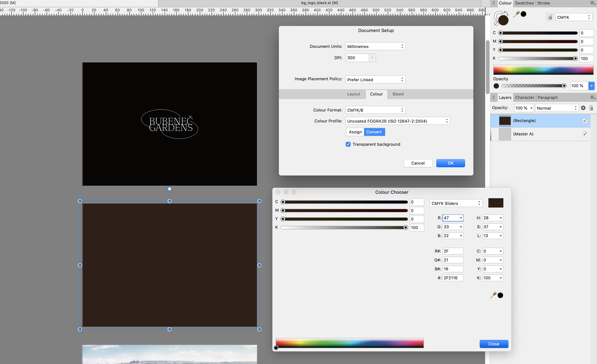Click OK in Document Setup
The height and width of the screenshot is (364, 597).
pos(450,163)
